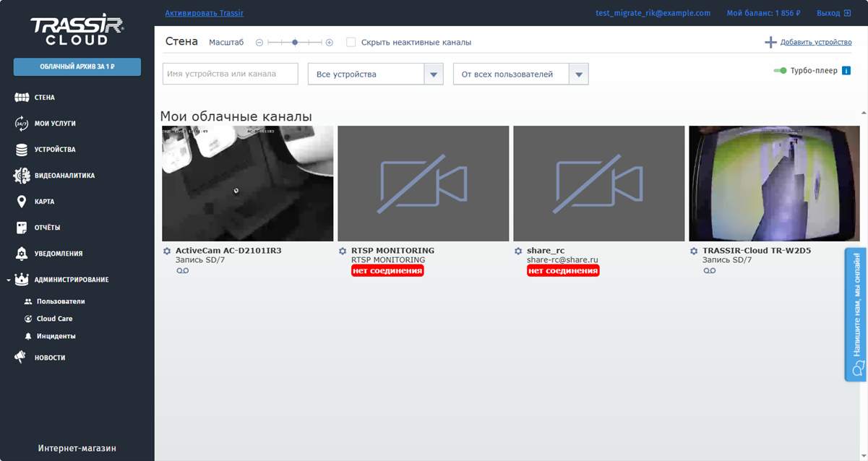Open the TRASSIR-Cloud TR-W2D5 camera thumbnail
The height and width of the screenshot is (461, 868).
774,184
